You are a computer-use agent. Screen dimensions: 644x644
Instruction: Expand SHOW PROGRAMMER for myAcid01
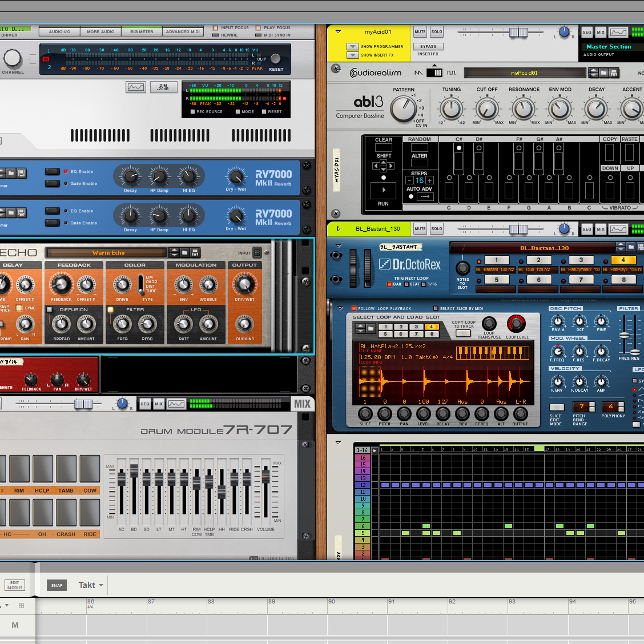[x=353, y=46]
